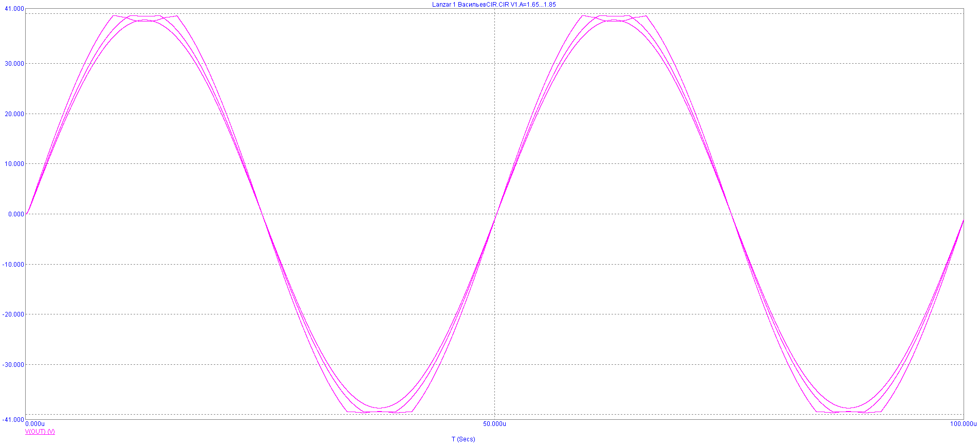
Task: Click the V(OUT) (V) trace legend label
Action: 40,432
